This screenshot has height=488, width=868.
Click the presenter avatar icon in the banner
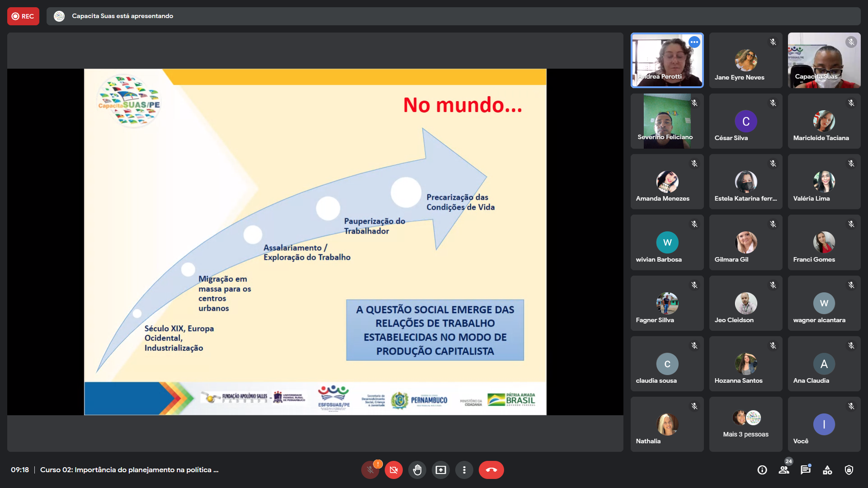tap(59, 16)
